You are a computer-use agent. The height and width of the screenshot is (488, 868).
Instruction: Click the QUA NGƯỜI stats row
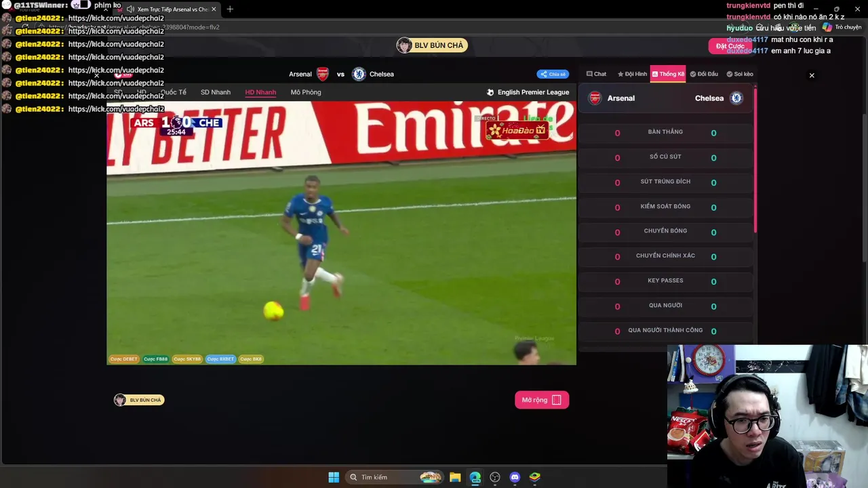pyautogui.click(x=665, y=306)
